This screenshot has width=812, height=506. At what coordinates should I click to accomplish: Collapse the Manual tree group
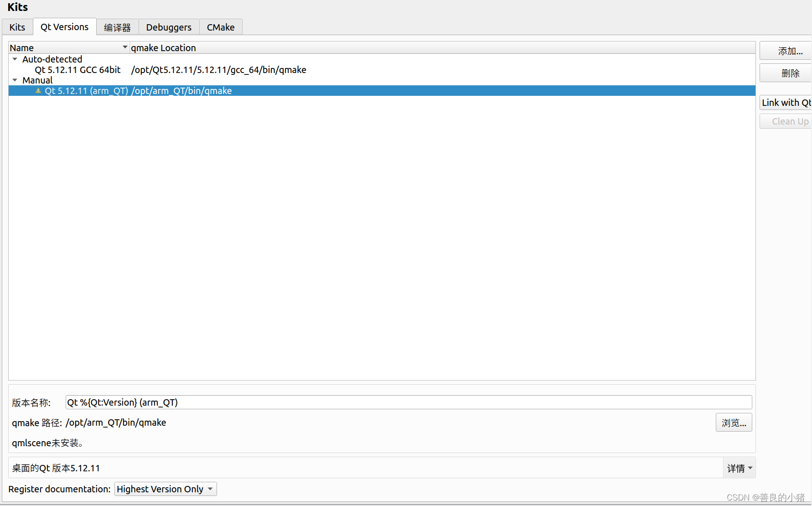tap(15, 80)
